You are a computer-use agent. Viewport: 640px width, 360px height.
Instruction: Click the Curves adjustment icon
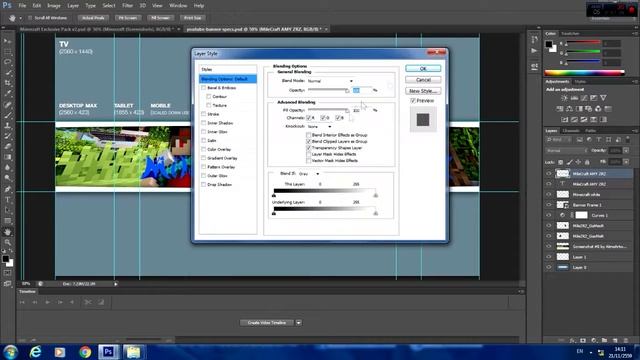click(584, 98)
